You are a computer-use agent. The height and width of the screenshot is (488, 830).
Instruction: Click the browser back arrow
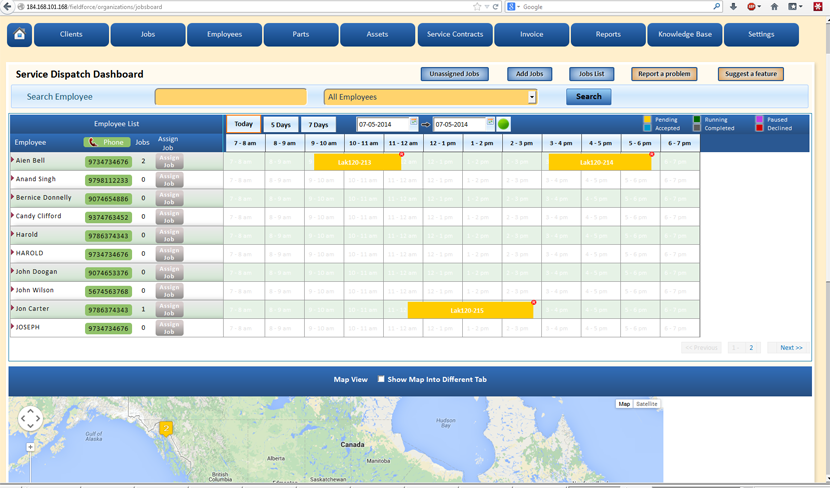pos(7,6)
